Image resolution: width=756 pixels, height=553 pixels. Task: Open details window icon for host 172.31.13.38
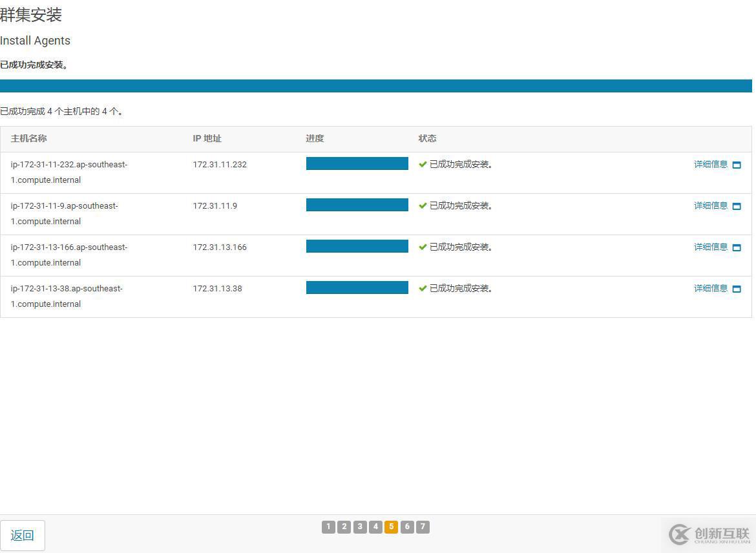[736, 289]
